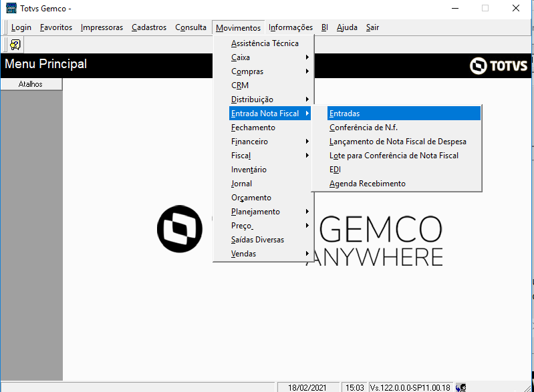Expand the Caixa submenu
The height and width of the screenshot is (392, 534).
pyautogui.click(x=270, y=57)
